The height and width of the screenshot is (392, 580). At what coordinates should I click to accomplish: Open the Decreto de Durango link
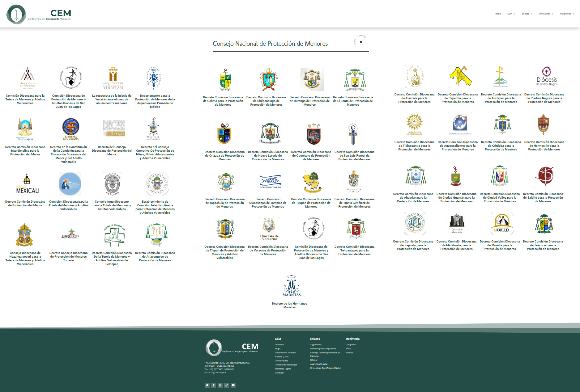[309, 101]
